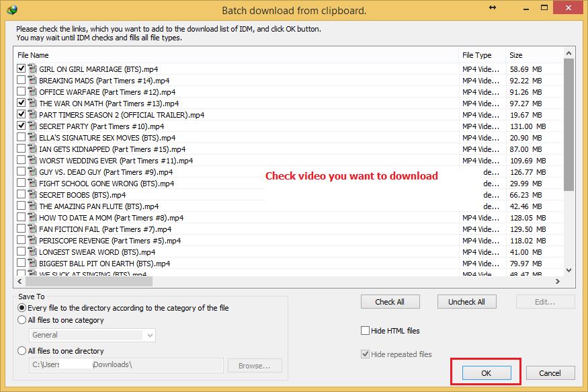
Task: Click file icon beside THE AMAZING PAN FLUTE
Action: click(32, 206)
